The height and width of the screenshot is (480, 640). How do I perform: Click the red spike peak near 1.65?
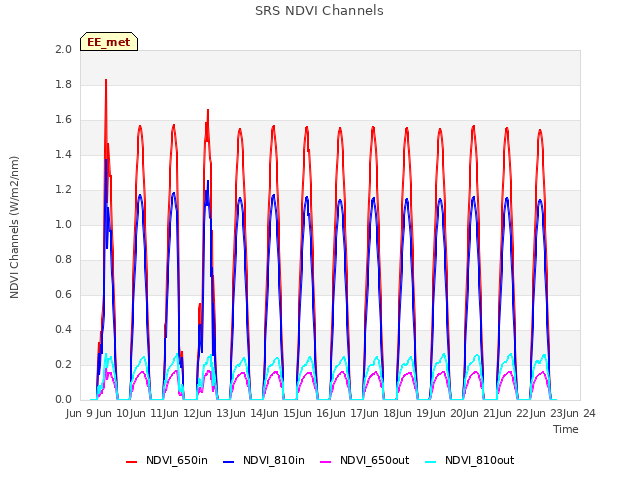pyautogui.click(x=208, y=110)
